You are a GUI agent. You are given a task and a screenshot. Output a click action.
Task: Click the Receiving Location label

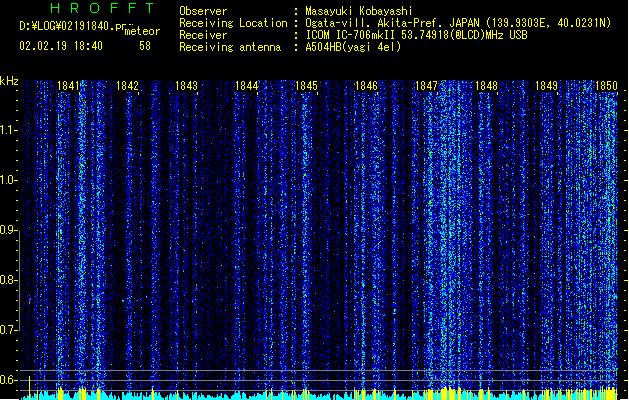tap(233, 23)
